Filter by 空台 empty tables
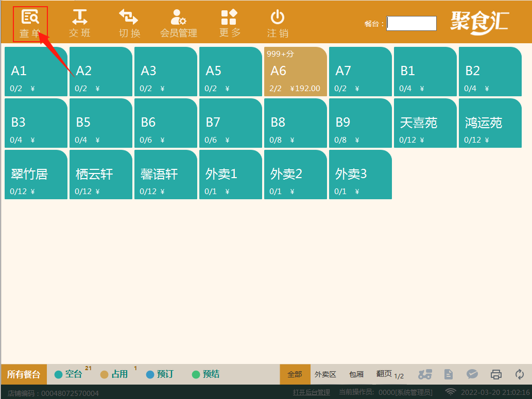532x399 pixels. pyautogui.click(x=68, y=374)
